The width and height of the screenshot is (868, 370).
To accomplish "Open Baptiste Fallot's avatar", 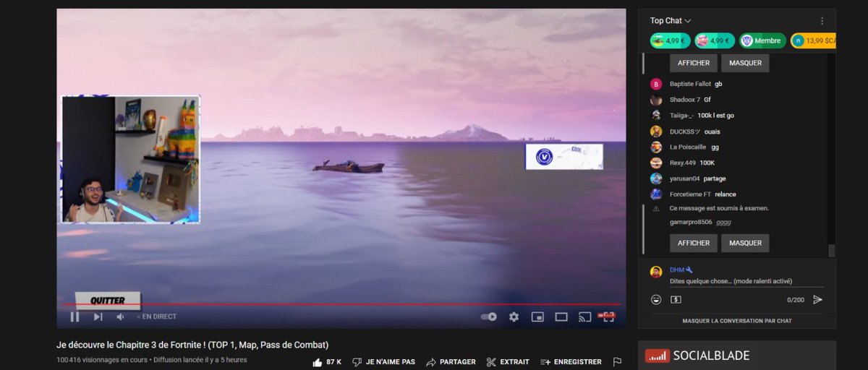I will [656, 84].
